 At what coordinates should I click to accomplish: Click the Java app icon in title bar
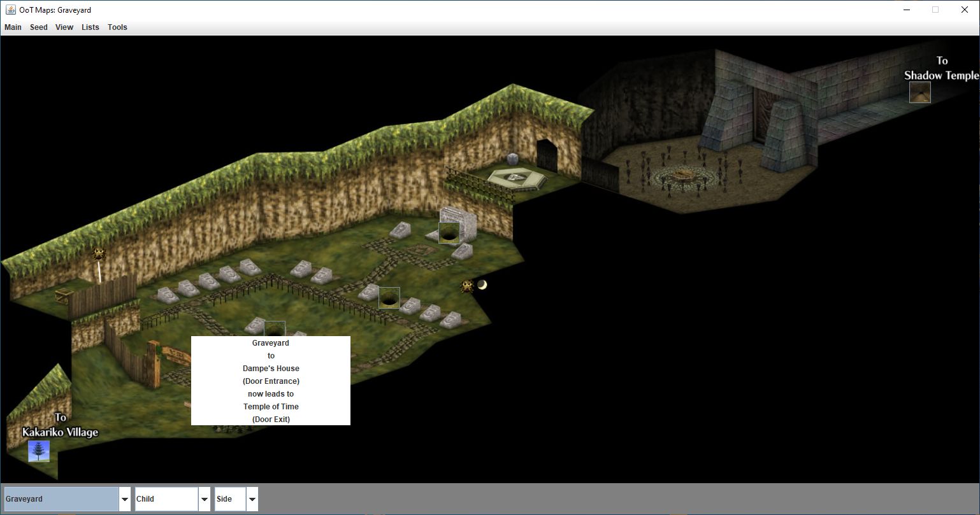tap(11, 10)
